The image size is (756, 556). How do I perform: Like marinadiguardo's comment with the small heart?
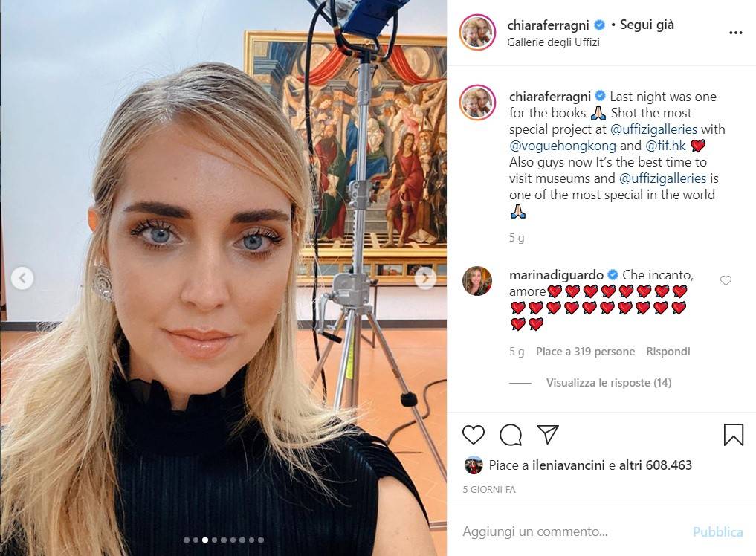click(x=726, y=280)
